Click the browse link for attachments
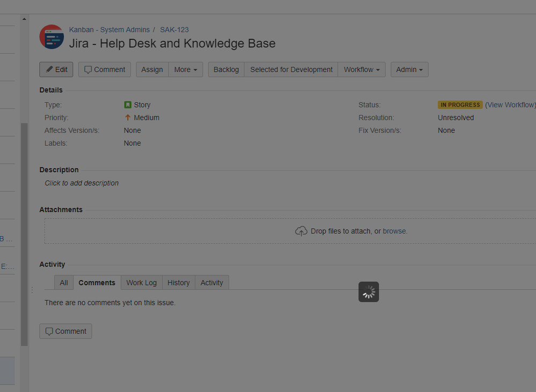The image size is (536, 392). point(394,231)
